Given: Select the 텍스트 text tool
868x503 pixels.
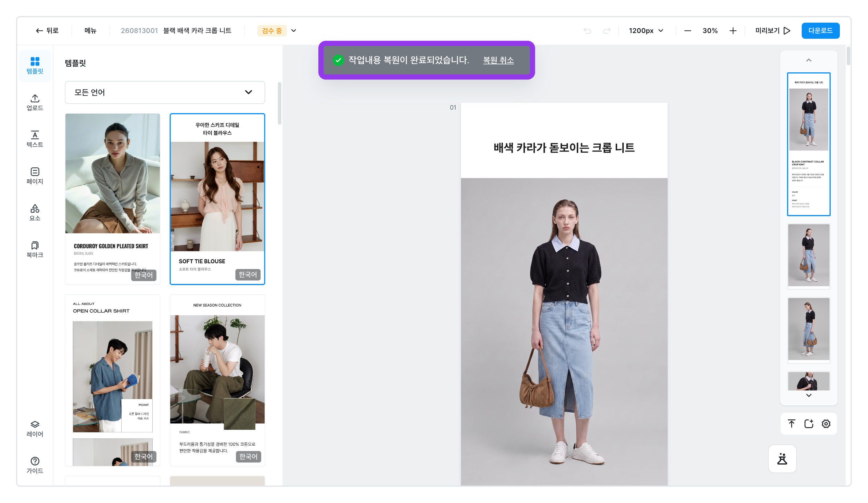Looking at the screenshot, I should point(35,139).
